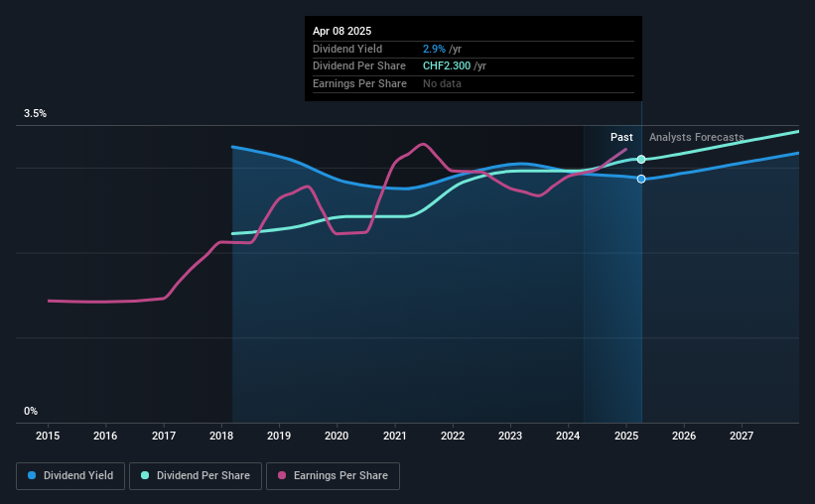The image size is (815, 504).
Task: Click the Past label on the chart
Action: point(621,137)
